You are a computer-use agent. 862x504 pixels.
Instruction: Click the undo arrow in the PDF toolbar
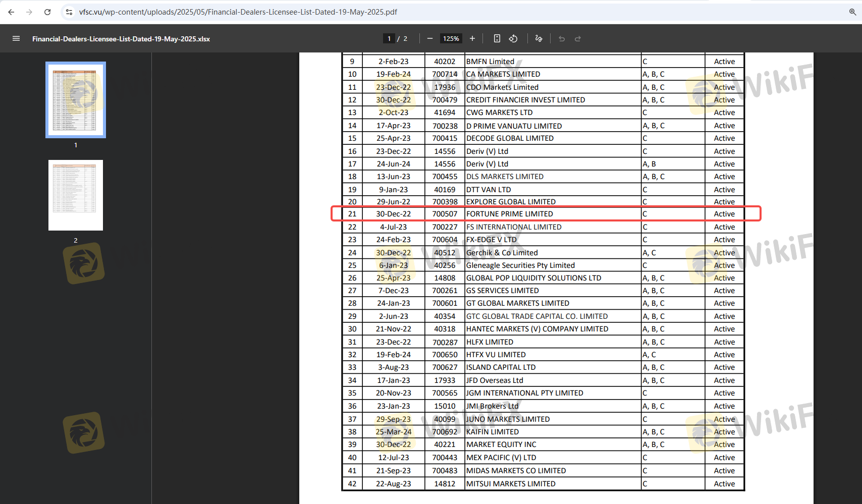562,39
